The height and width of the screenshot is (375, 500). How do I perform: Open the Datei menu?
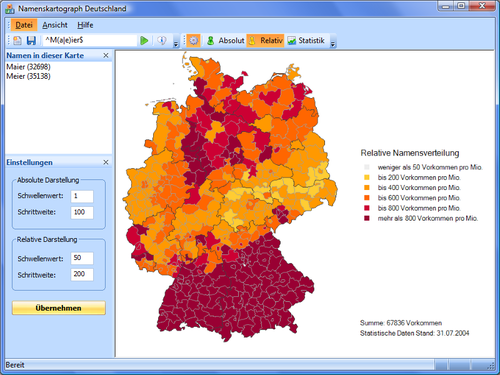pyautogui.click(x=24, y=25)
